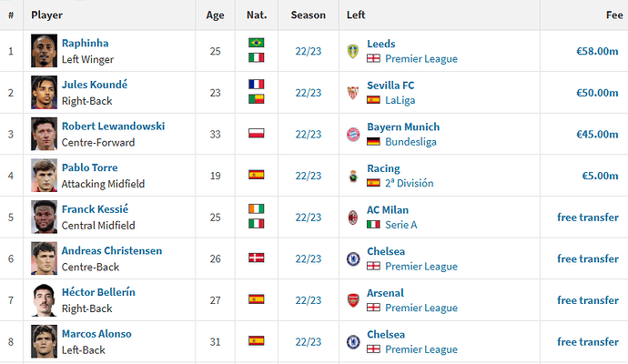Click the Bayern Munich club logo
Viewport: 628px width, 364px height.
pyautogui.click(x=353, y=135)
